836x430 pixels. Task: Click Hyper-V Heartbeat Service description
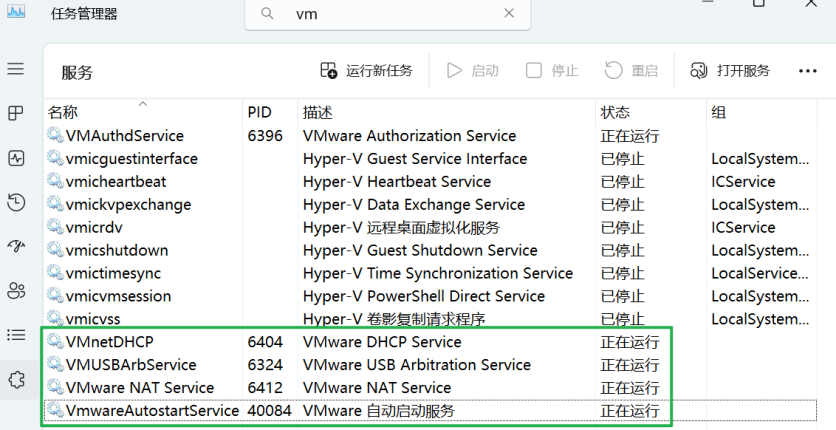pyautogui.click(x=397, y=181)
